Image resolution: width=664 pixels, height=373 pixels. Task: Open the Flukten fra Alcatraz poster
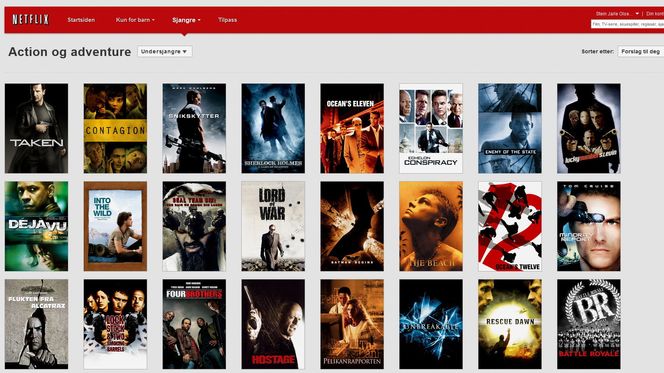(x=36, y=324)
